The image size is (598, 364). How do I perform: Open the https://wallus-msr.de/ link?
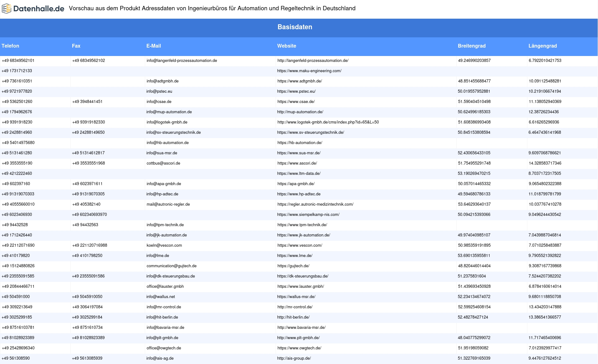tap(296, 297)
